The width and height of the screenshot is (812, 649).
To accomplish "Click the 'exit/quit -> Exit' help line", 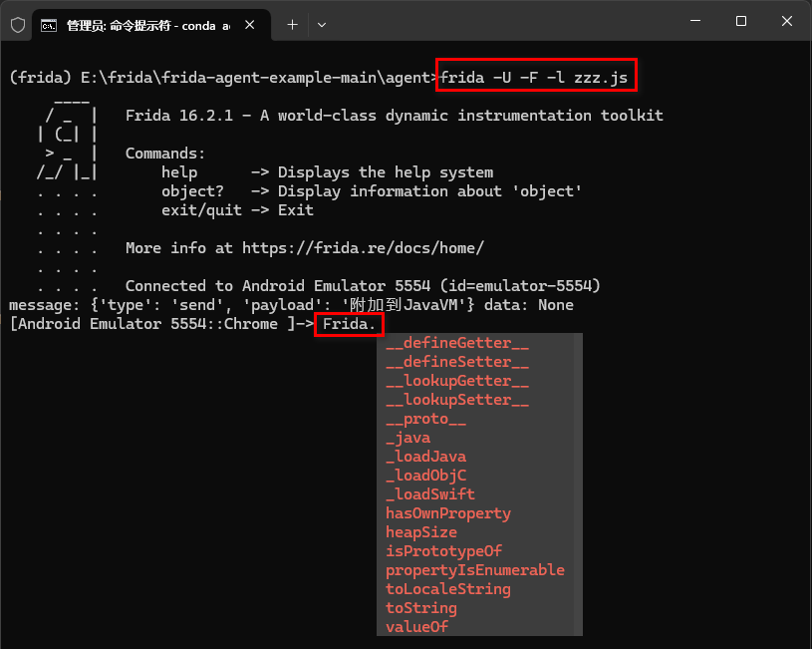I will pyautogui.click(x=237, y=210).
